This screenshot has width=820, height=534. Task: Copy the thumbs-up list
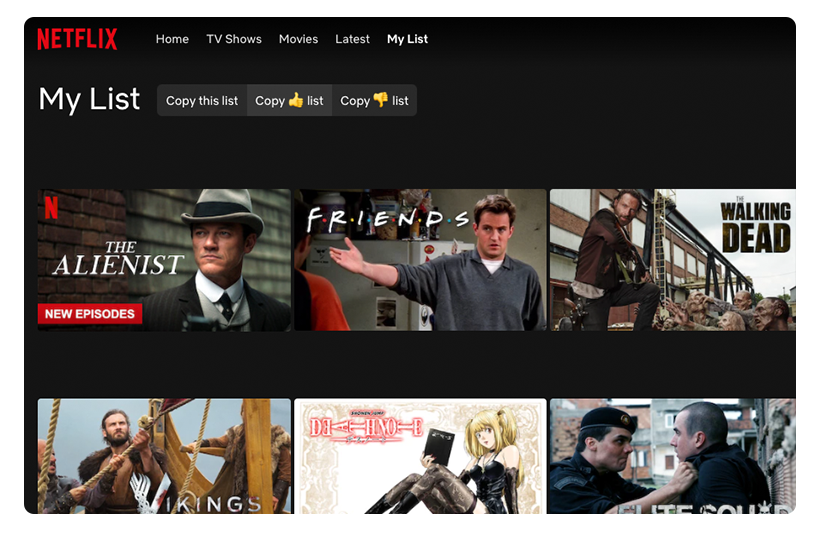(x=289, y=100)
